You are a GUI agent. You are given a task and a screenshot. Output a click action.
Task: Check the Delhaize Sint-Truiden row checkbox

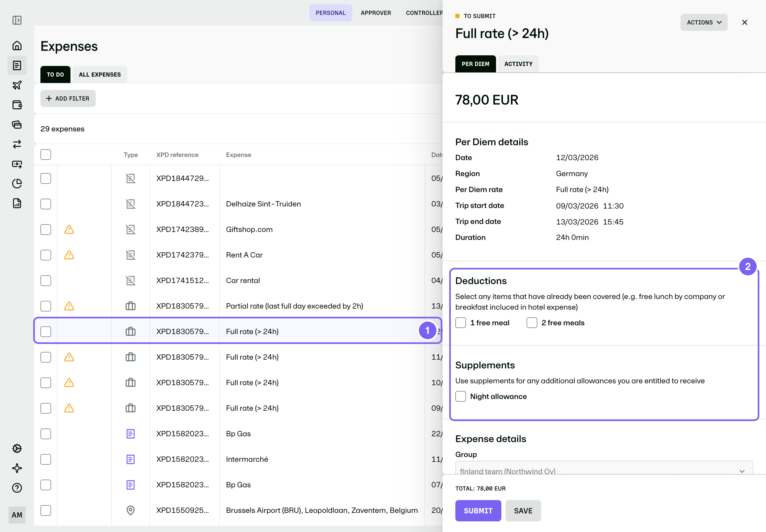pos(46,204)
